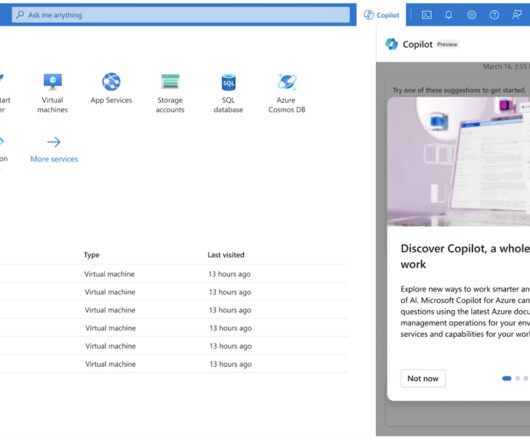Sort by the Type column header
Screen dimensions: 530x442
(92, 255)
